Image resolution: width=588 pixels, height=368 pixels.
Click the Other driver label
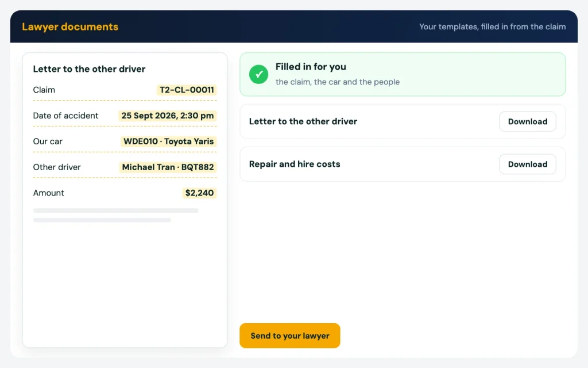(57, 167)
